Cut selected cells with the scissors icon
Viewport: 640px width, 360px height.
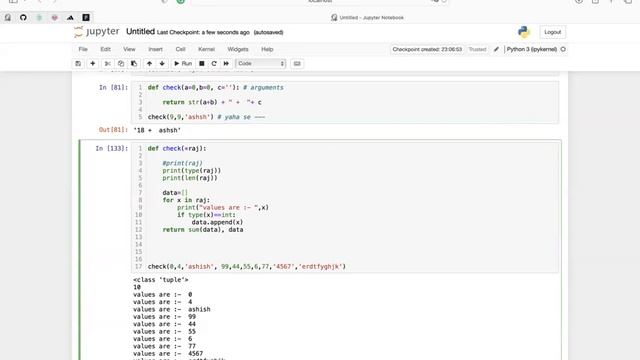(x=107, y=64)
